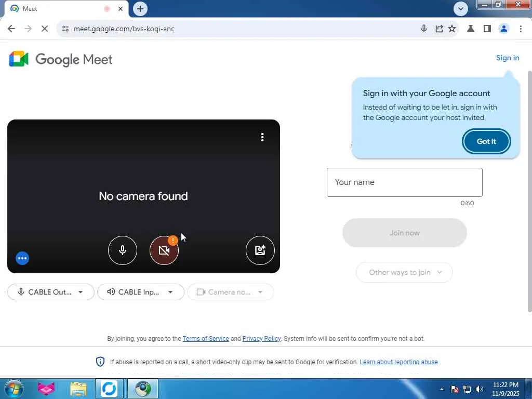Image resolution: width=532 pixels, height=399 pixels.
Task: Open the volume tray icon
Action: [479, 389]
